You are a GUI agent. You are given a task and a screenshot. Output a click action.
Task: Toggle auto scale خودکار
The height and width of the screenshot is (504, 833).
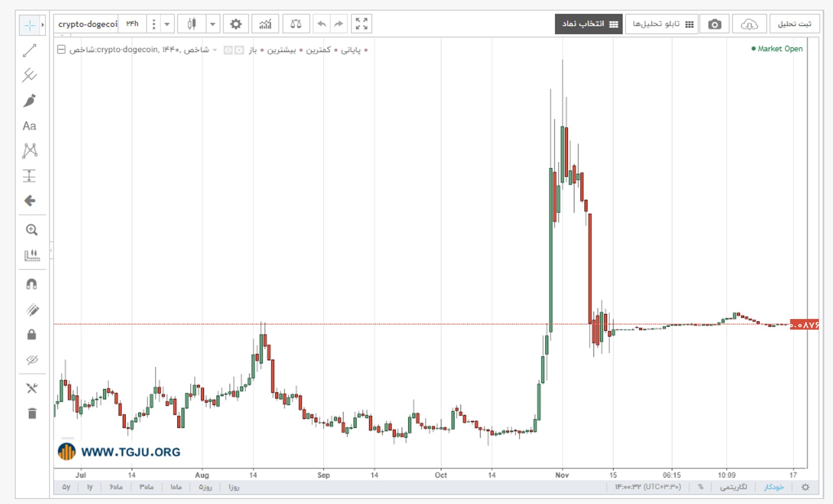click(774, 487)
